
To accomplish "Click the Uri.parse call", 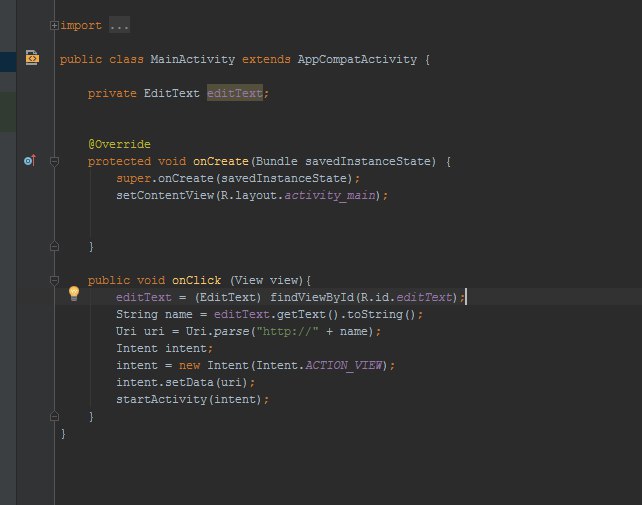I will click(x=217, y=331).
